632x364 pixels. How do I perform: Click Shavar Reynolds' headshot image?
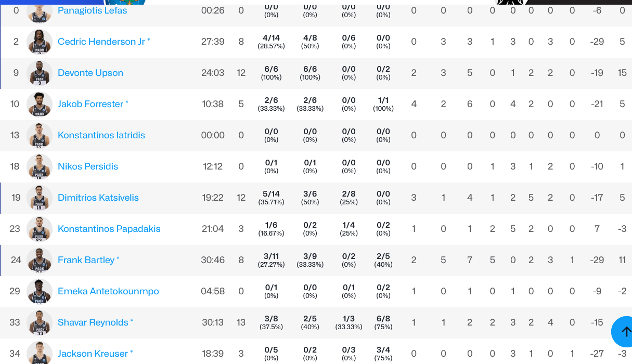point(40,322)
